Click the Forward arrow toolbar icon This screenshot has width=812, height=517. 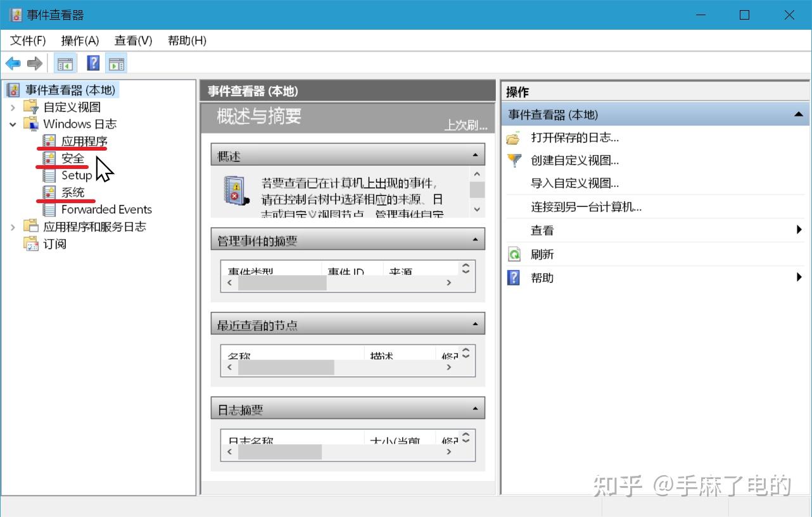[35, 63]
